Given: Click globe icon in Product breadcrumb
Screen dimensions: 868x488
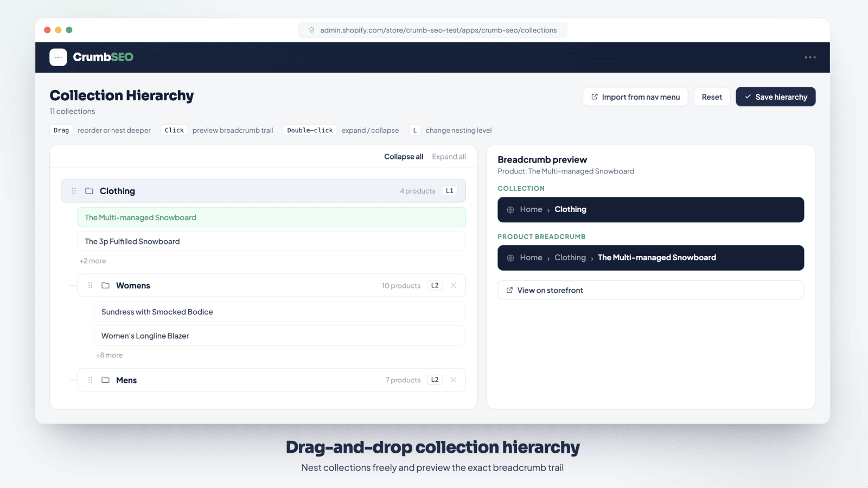Looking at the screenshot, I should (x=510, y=258).
